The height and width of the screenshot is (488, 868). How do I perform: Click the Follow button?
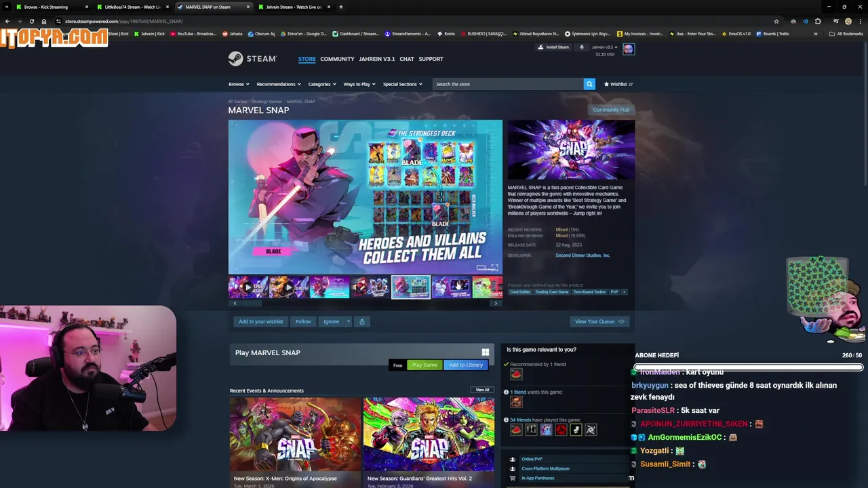[x=303, y=321]
